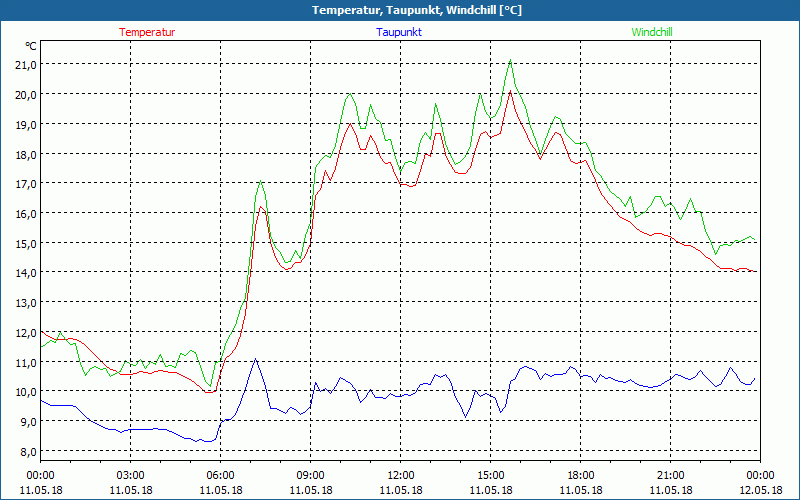Click the 03:00 time axis label
800x500 pixels.
point(131,476)
